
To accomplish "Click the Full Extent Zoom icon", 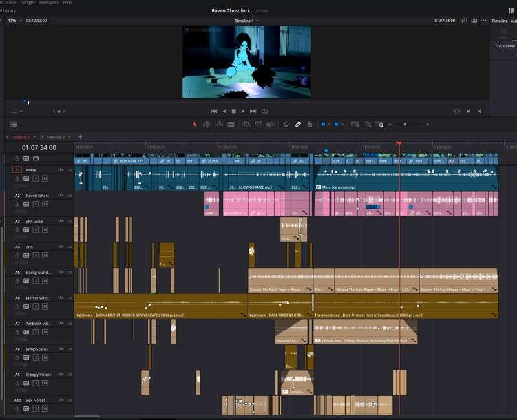I will (355, 124).
